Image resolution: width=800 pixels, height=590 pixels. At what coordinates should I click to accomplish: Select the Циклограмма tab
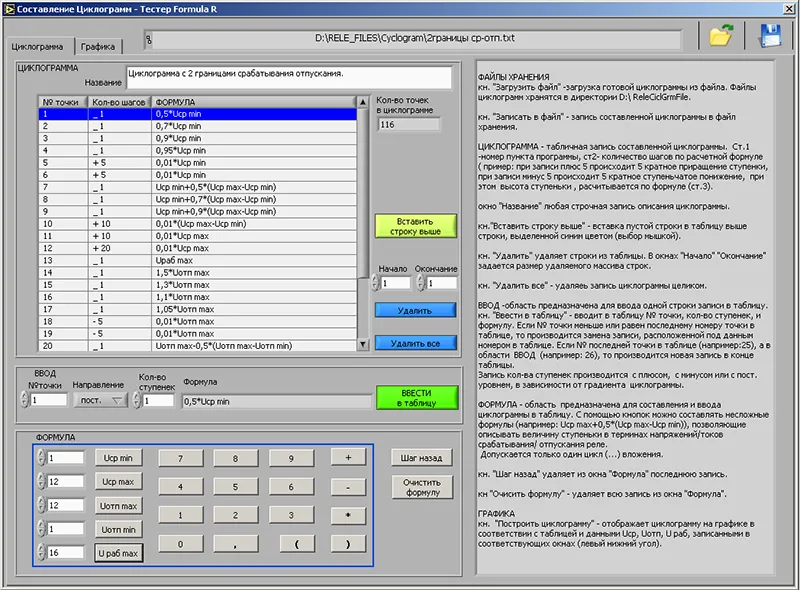[x=38, y=46]
